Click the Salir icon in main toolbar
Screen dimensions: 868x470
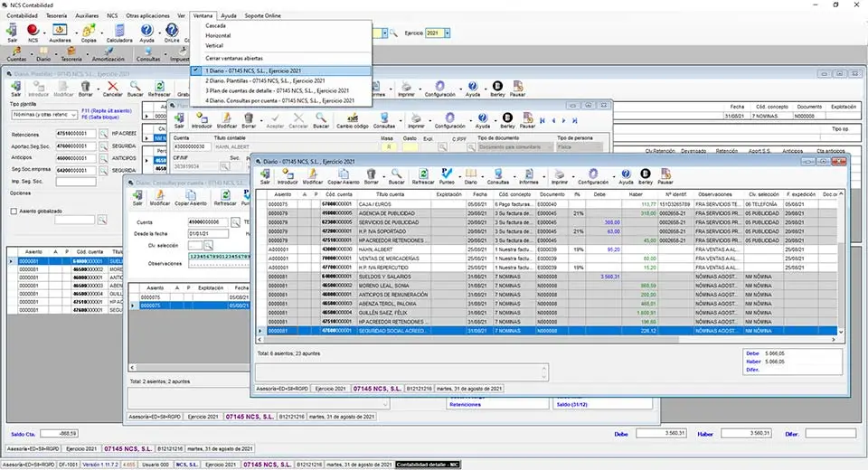(12, 33)
